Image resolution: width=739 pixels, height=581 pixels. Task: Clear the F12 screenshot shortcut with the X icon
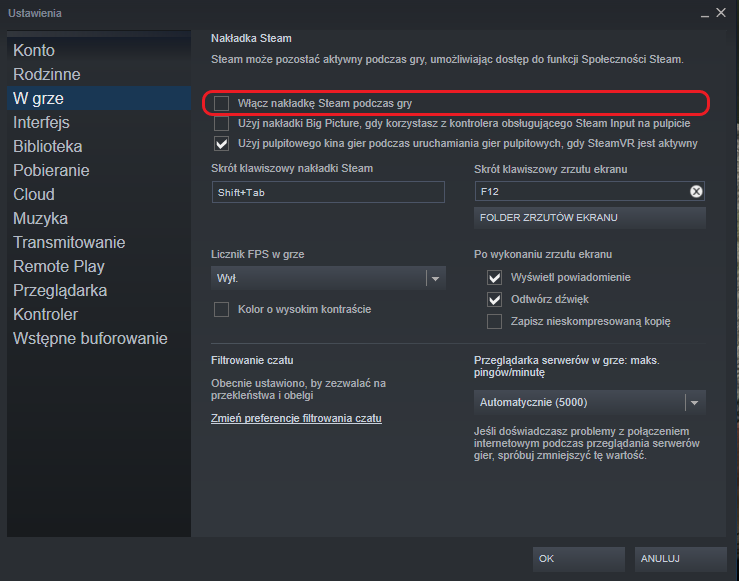tap(696, 191)
